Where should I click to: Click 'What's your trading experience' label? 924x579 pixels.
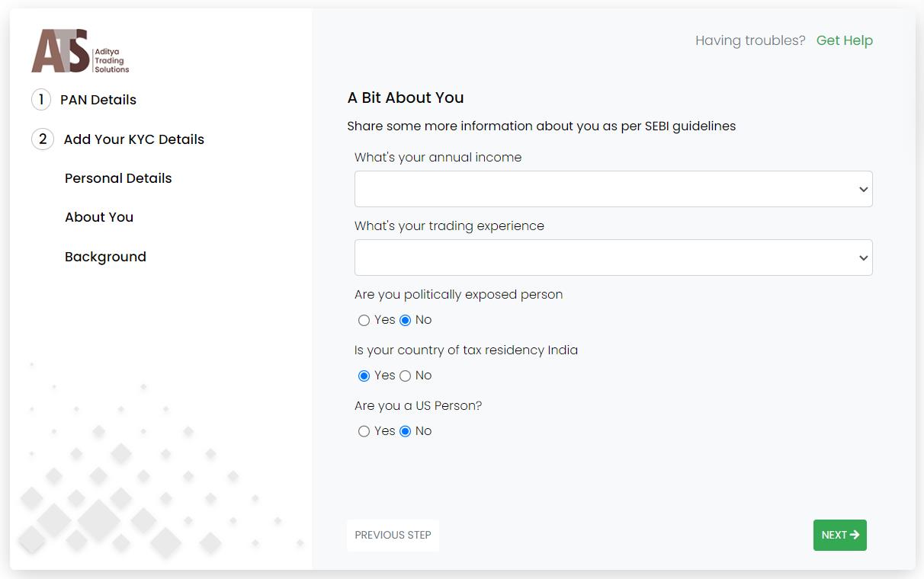coord(450,226)
